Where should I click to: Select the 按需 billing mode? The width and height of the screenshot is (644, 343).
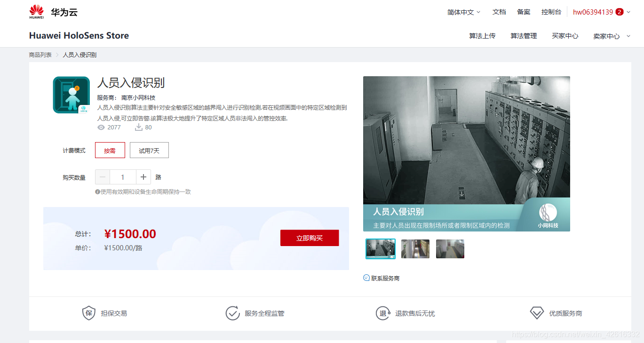[110, 150]
